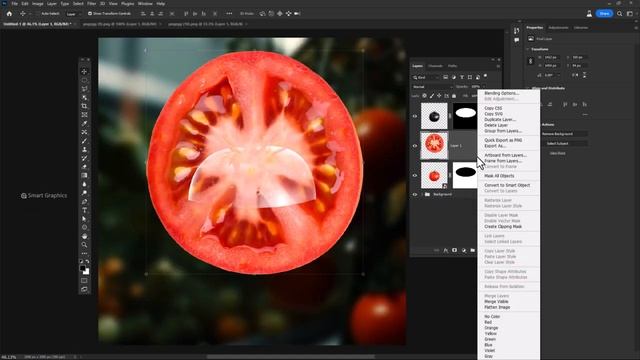640x360 pixels.
Task: Click the Select Subject button
Action: pyautogui.click(x=564, y=144)
